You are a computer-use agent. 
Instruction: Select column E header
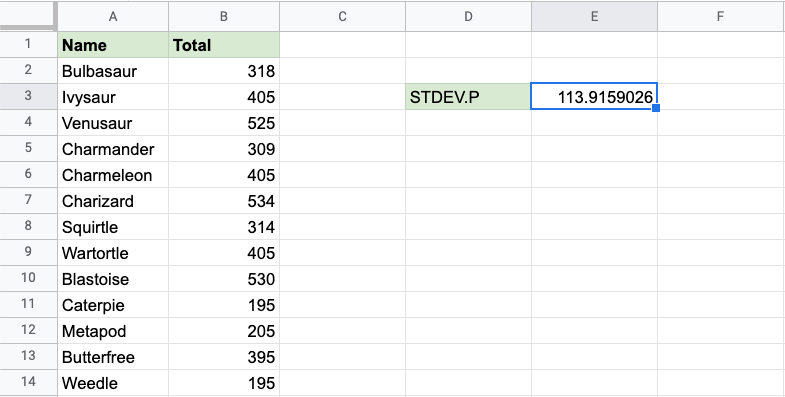tap(594, 17)
